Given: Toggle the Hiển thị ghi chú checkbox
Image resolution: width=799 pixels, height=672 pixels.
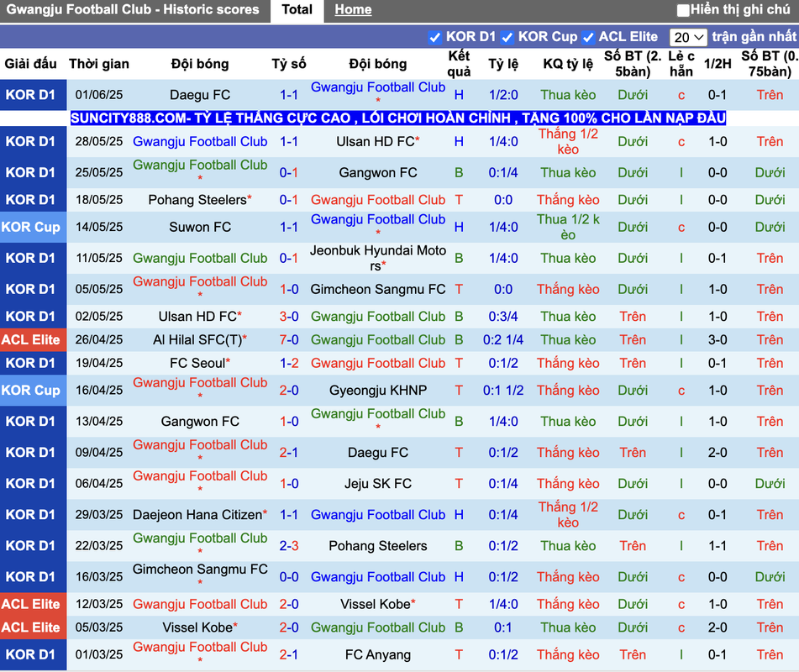Looking at the screenshot, I should [x=683, y=10].
